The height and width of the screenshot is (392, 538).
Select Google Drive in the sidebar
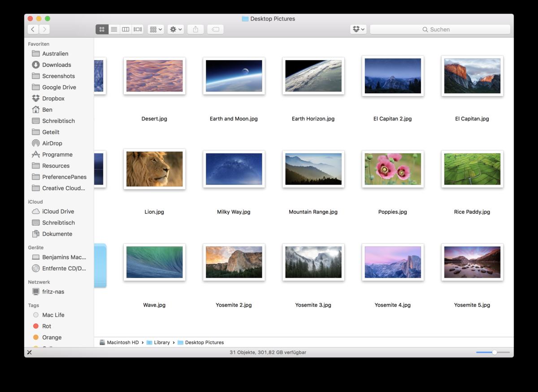coord(59,87)
